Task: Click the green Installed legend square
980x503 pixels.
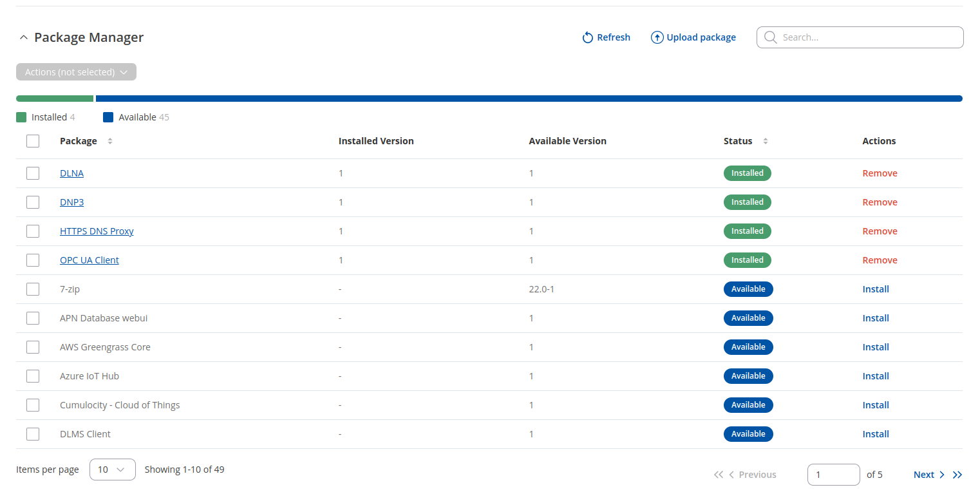Action: click(21, 117)
